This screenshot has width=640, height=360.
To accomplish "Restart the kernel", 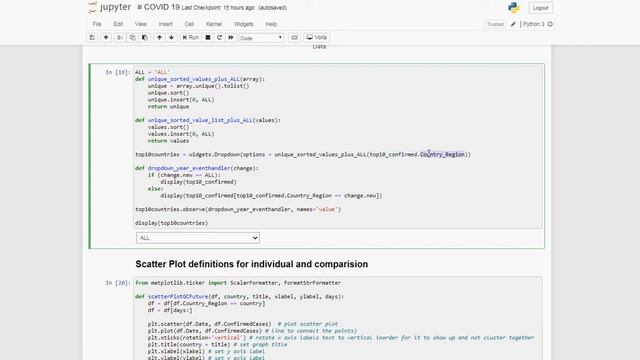I will pos(219,38).
